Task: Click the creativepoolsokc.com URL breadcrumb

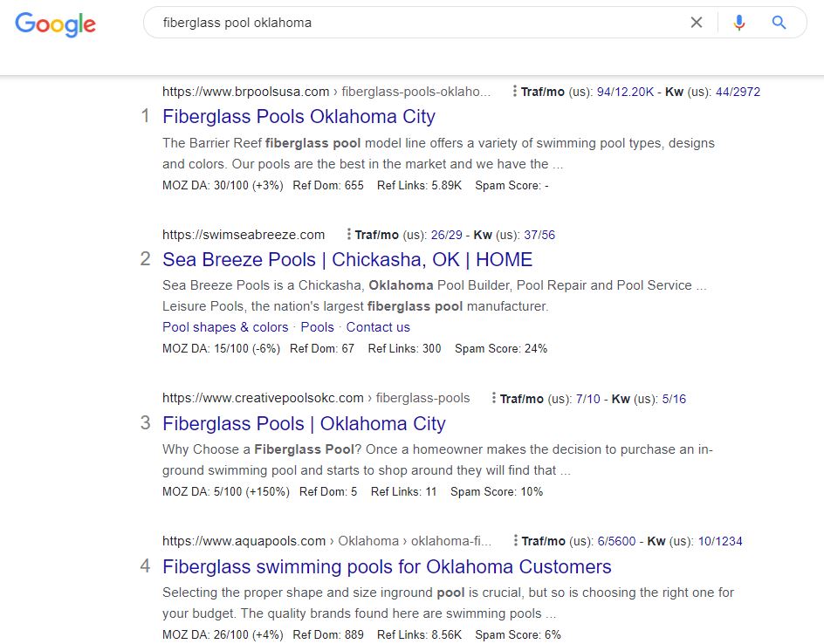Action: [316, 398]
